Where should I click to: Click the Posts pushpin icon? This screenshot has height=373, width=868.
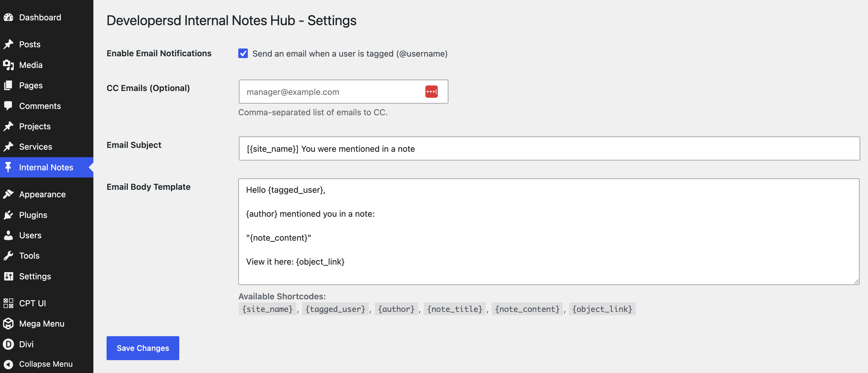point(8,44)
